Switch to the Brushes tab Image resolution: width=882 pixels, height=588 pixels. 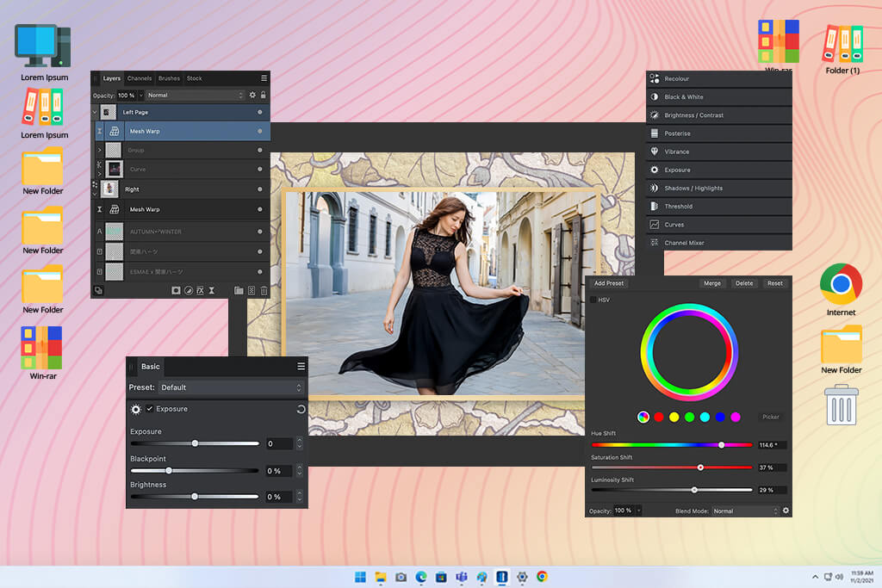[169, 78]
